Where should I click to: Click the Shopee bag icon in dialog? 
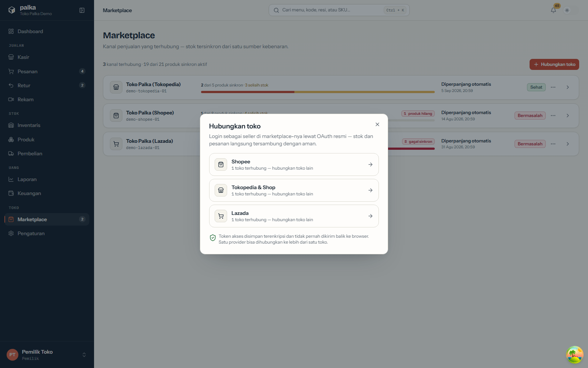point(221,164)
